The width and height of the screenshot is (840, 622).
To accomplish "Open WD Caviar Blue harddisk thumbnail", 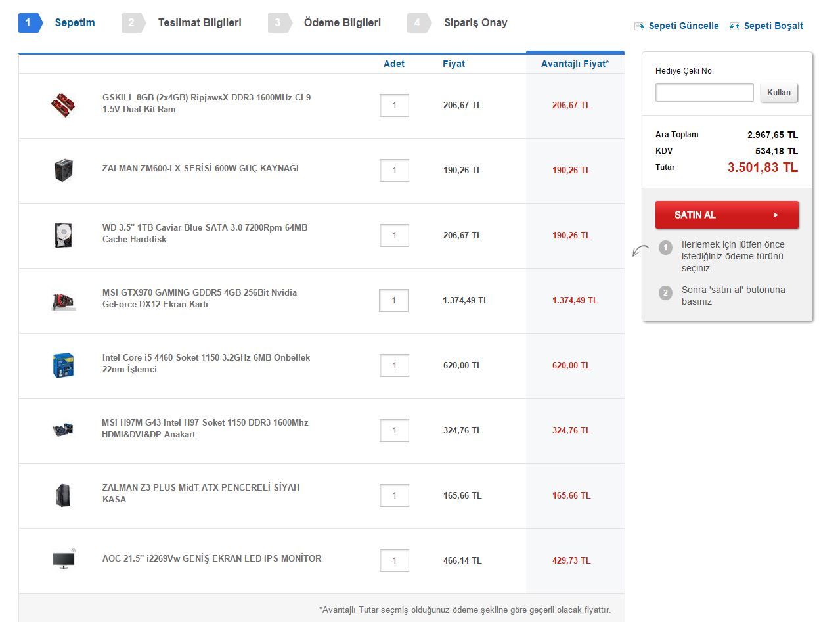I will point(63,235).
